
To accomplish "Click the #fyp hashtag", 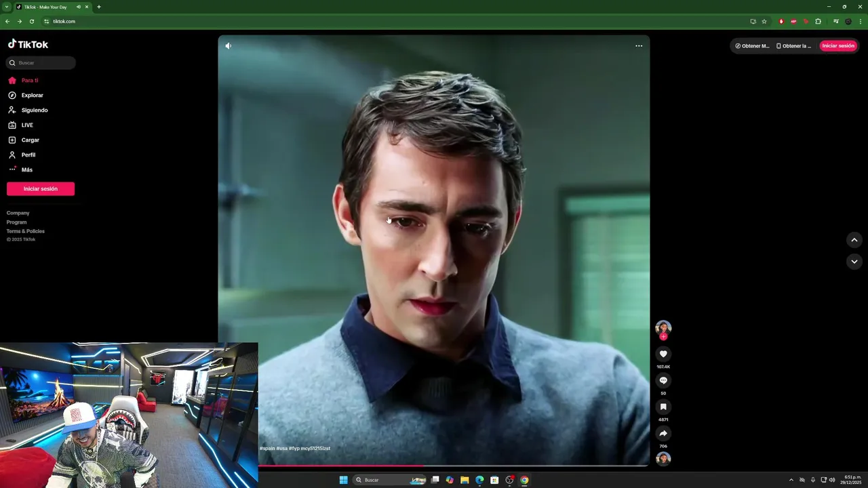I will click(x=294, y=449).
